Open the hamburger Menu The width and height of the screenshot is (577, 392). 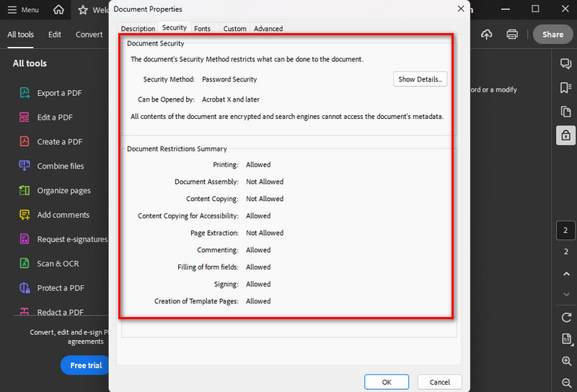[23, 10]
